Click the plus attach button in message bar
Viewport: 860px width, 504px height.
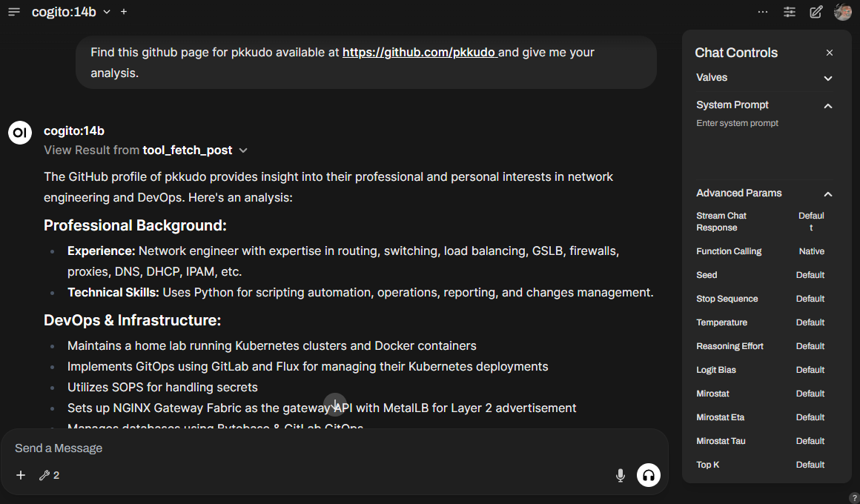tap(21, 475)
